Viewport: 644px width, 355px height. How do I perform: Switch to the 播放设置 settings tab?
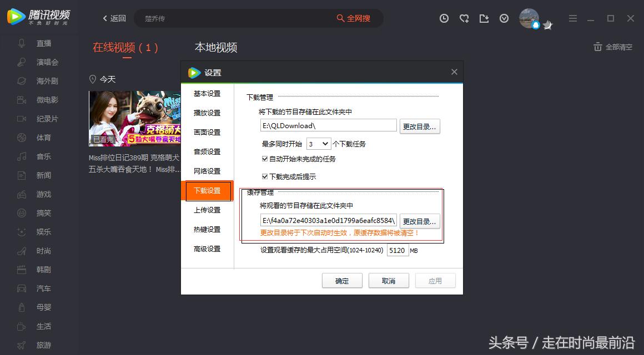coord(207,113)
